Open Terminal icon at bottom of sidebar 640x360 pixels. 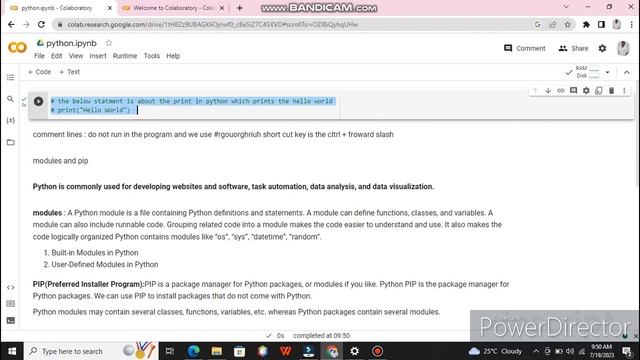click(11, 320)
